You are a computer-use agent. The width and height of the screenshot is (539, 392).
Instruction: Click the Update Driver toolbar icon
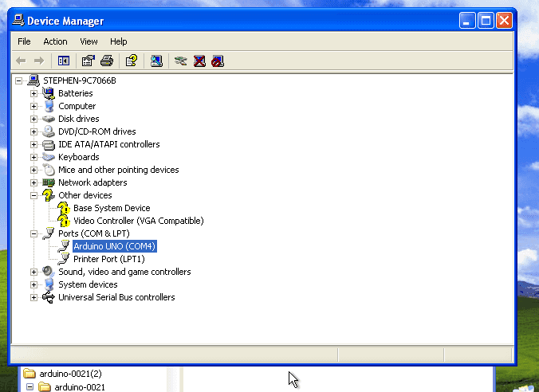[181, 61]
